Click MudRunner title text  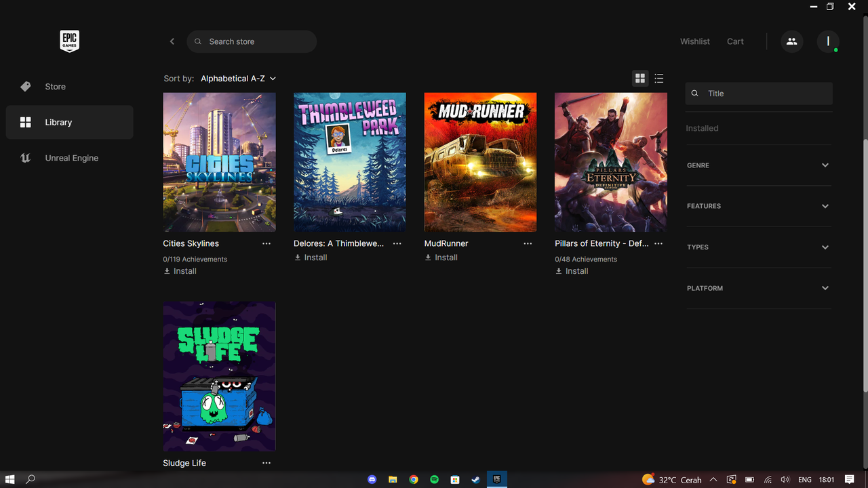pyautogui.click(x=446, y=243)
